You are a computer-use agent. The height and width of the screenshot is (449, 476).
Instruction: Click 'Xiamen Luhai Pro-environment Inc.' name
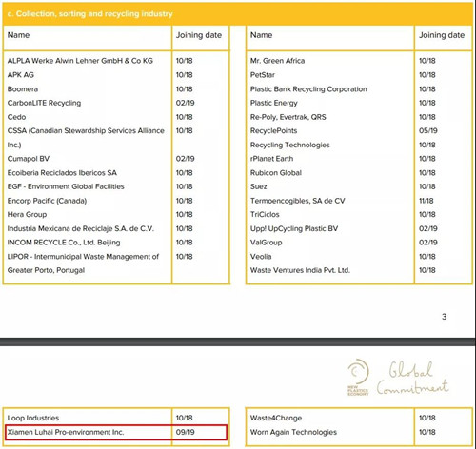(x=66, y=432)
